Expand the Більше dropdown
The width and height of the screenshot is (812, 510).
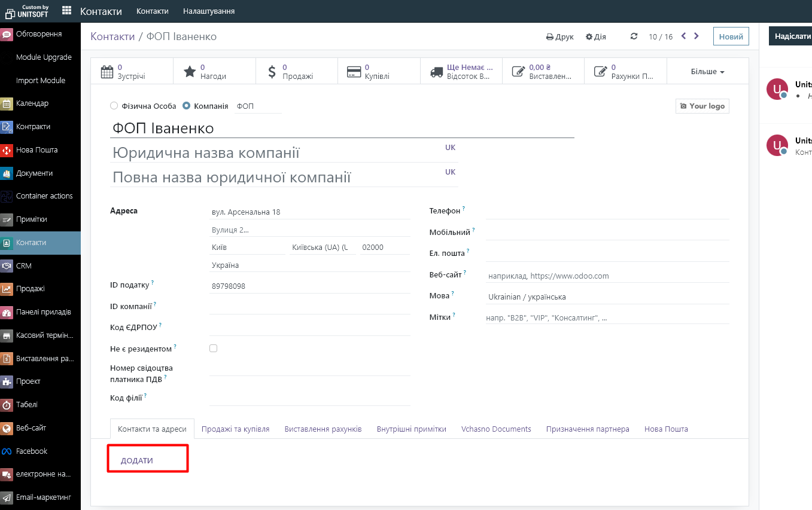pyautogui.click(x=707, y=72)
